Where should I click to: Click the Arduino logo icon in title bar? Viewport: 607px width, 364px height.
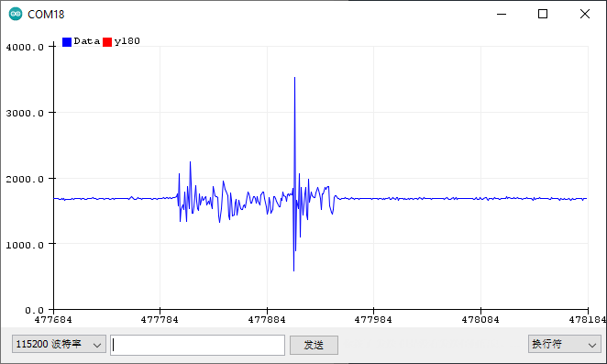pyautogui.click(x=16, y=14)
